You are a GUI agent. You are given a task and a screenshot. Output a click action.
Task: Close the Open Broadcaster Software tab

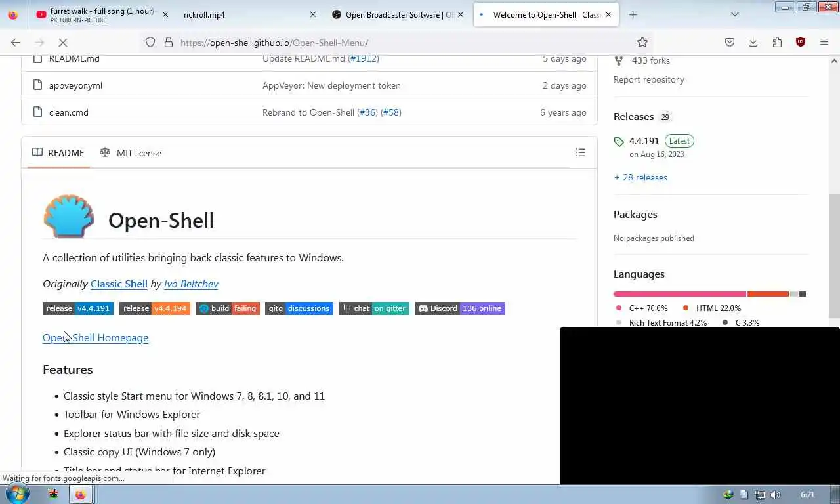[461, 14]
